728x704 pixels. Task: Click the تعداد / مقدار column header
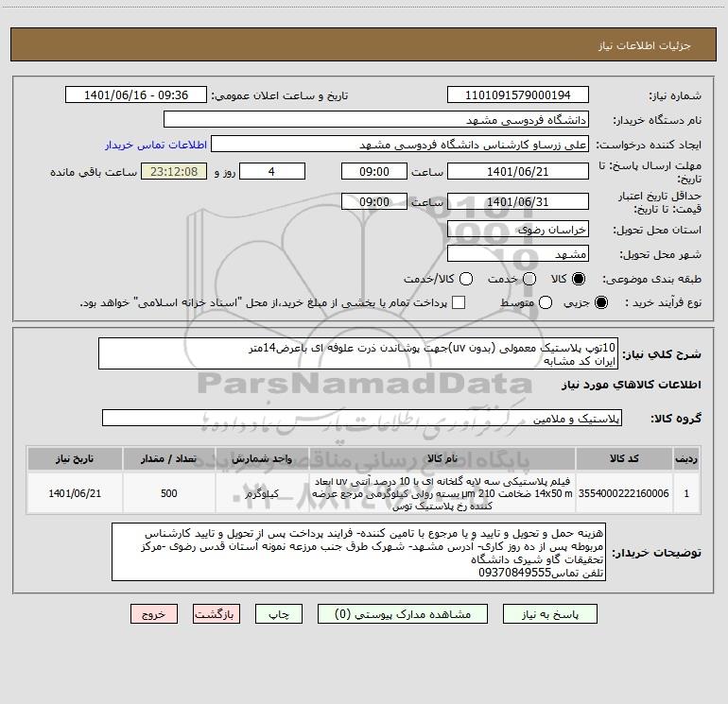click(169, 458)
